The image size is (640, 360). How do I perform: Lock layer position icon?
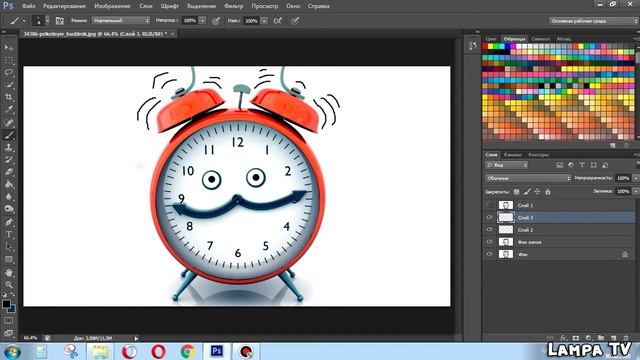[x=537, y=191]
